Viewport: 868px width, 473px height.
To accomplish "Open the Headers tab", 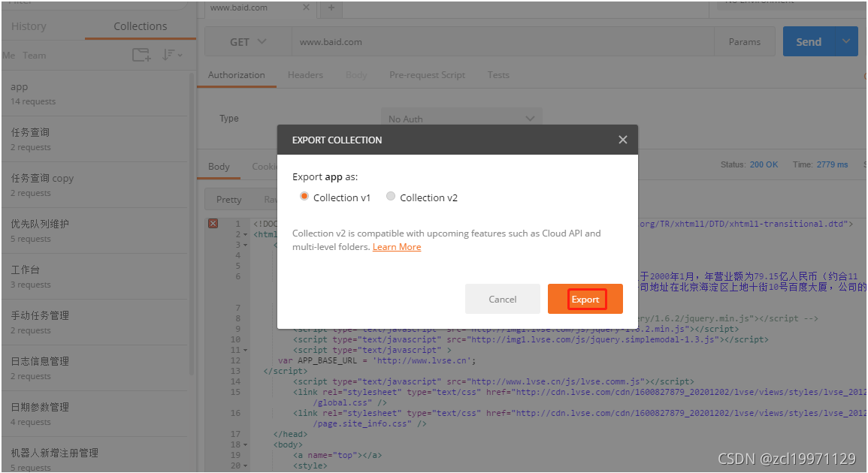I will [305, 74].
